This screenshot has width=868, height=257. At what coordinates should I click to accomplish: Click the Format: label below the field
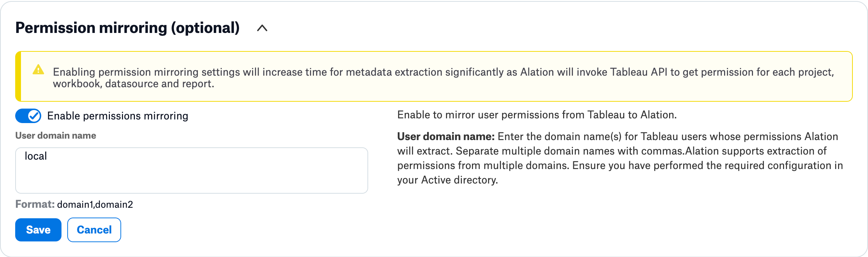click(35, 204)
